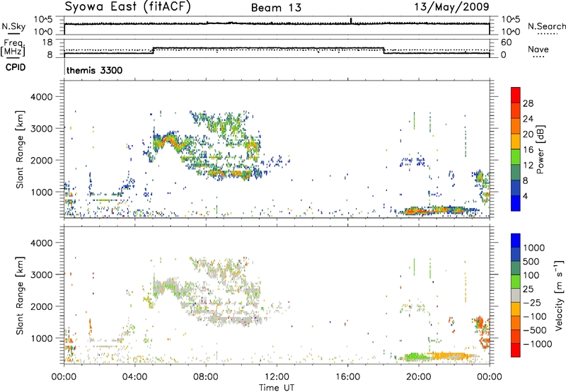Click the date '13/May/2009'
The image size is (566, 392).
(451, 7)
